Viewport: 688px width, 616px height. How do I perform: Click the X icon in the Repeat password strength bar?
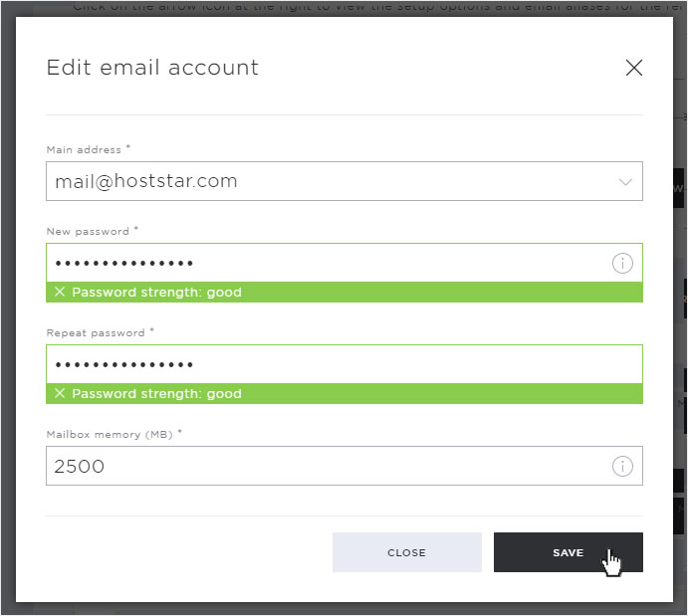coord(60,393)
